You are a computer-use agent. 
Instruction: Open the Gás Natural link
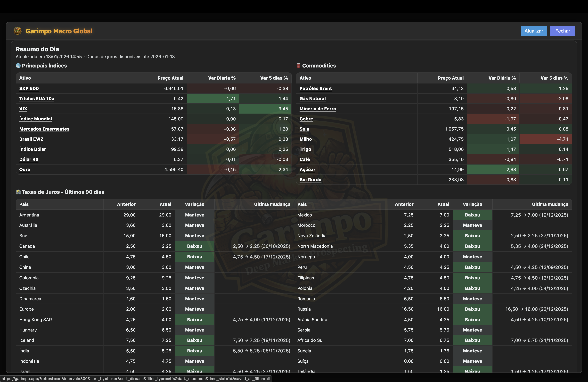(x=312, y=98)
